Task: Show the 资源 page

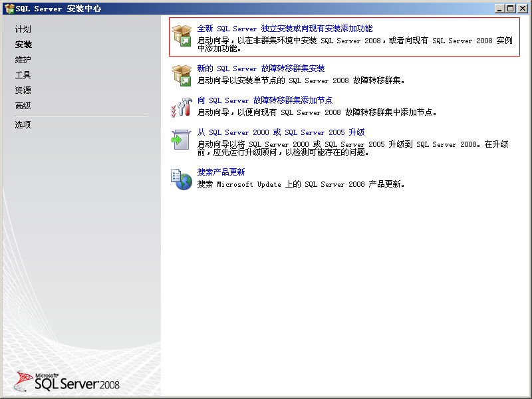Action: [23, 90]
